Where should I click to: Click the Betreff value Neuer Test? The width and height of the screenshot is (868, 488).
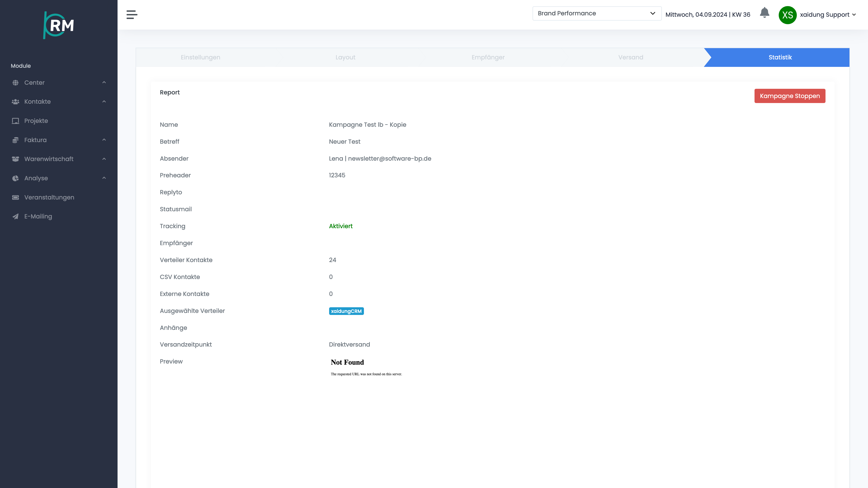coord(344,142)
